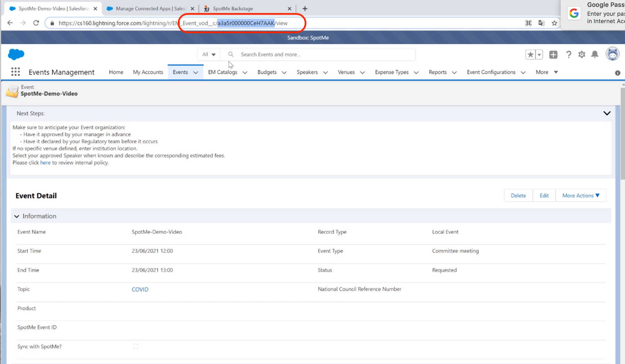Click the Favorites star icon in the Salesforce header
This screenshot has width=625, height=364.
click(x=530, y=54)
